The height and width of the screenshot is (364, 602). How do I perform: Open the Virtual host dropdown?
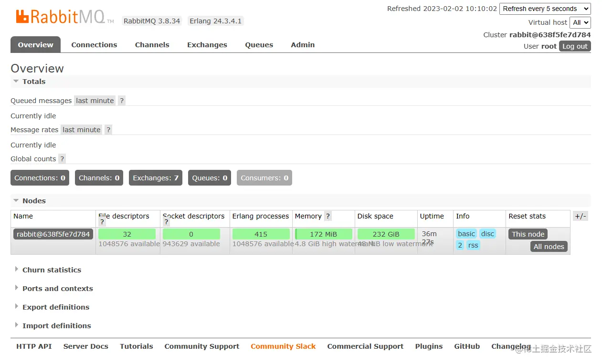click(x=580, y=22)
